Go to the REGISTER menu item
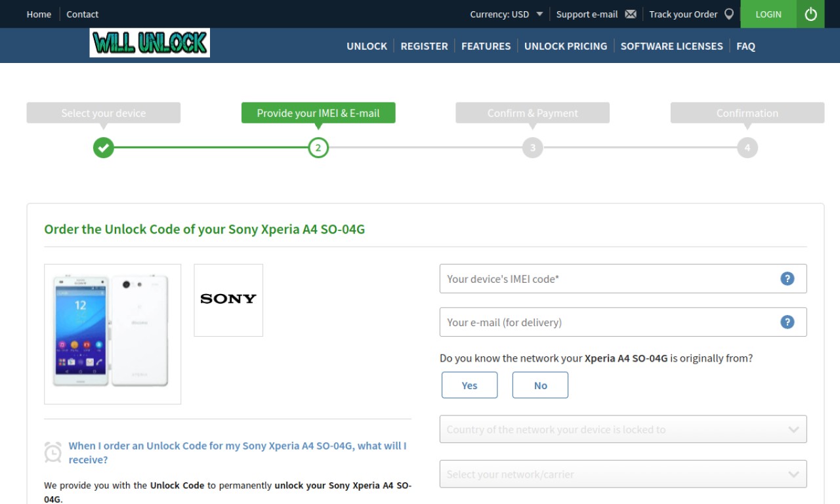The image size is (840, 504). pos(424,46)
